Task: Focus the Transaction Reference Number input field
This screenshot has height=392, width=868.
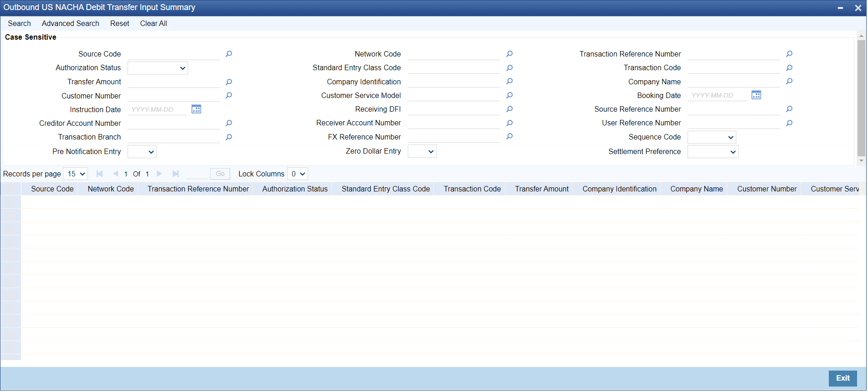Action: [734, 54]
